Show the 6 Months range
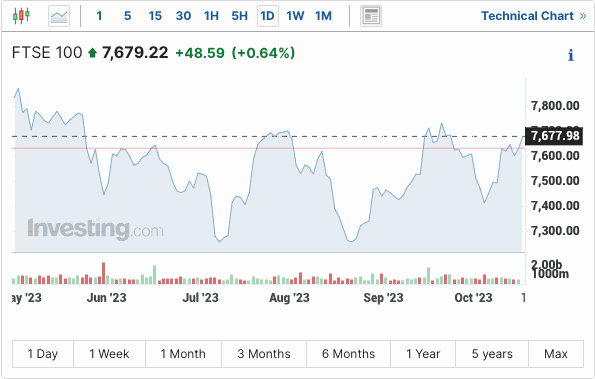Screen dimensions: 595x379 pos(348,354)
